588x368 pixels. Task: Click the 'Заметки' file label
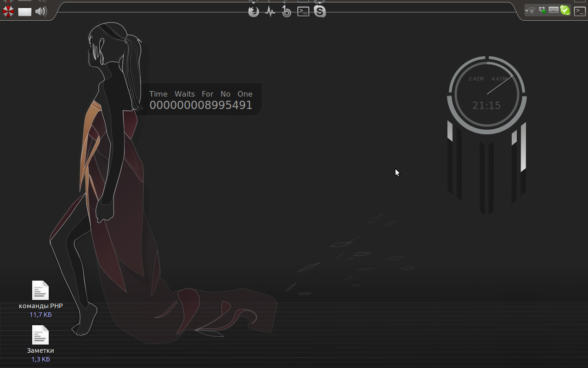tap(40, 351)
